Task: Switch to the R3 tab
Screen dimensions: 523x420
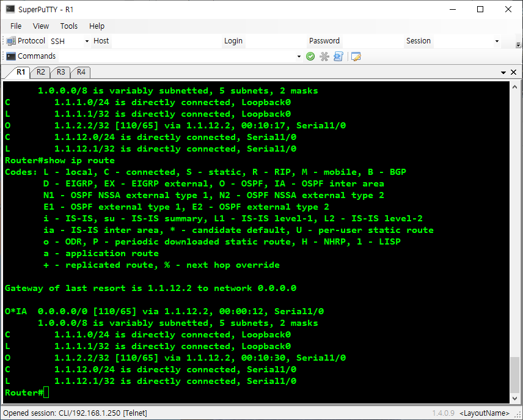Action: (x=60, y=72)
